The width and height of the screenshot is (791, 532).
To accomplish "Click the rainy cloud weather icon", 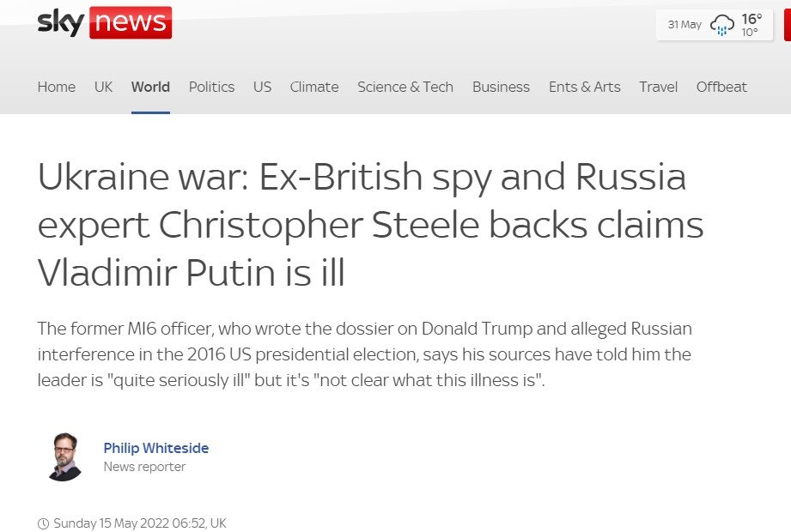I will pos(722,25).
